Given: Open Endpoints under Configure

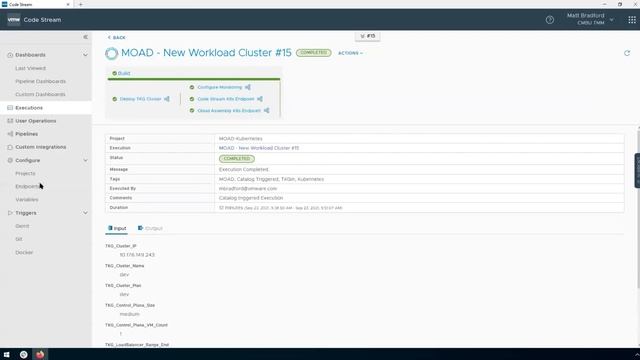Looking at the screenshot, I should click(x=27, y=187).
